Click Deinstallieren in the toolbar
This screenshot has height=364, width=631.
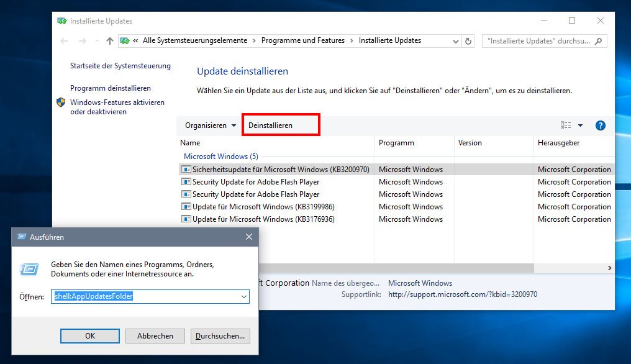[271, 125]
